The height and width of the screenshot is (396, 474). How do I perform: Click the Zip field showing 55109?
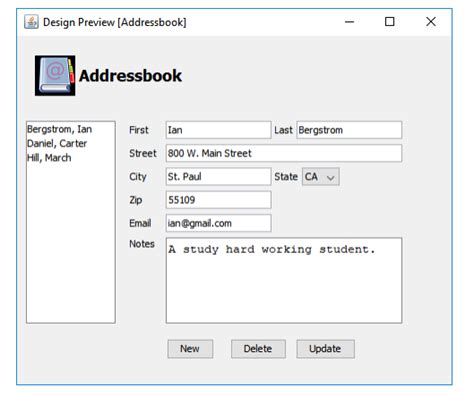pyautogui.click(x=218, y=200)
